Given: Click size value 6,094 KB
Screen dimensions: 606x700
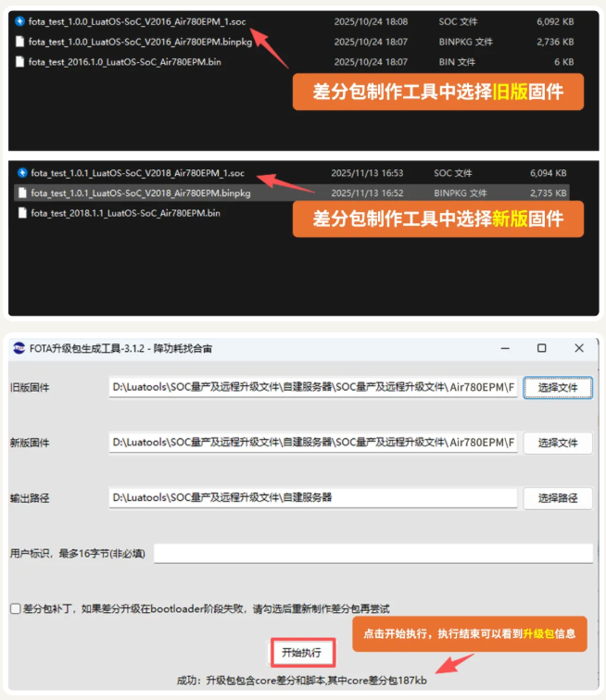Looking at the screenshot, I should pyautogui.click(x=549, y=173).
